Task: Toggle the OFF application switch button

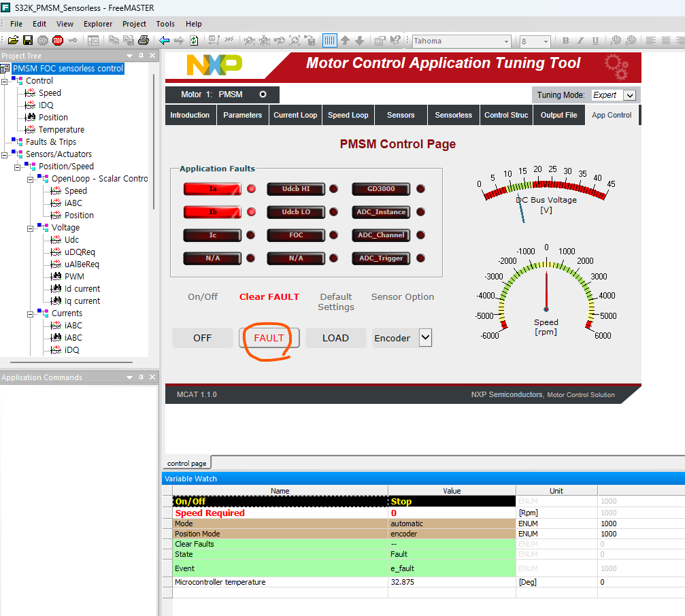Action: click(x=202, y=338)
